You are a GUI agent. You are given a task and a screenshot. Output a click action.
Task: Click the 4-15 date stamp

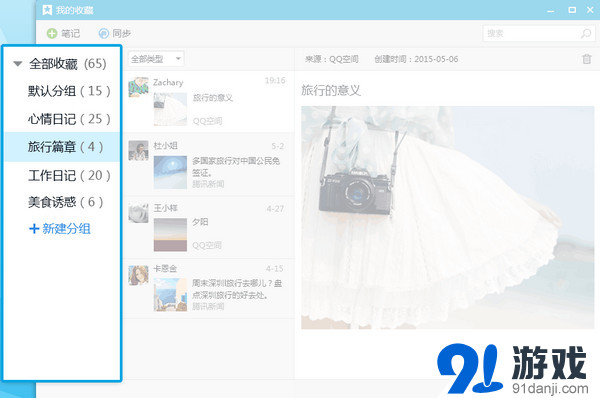(275, 269)
